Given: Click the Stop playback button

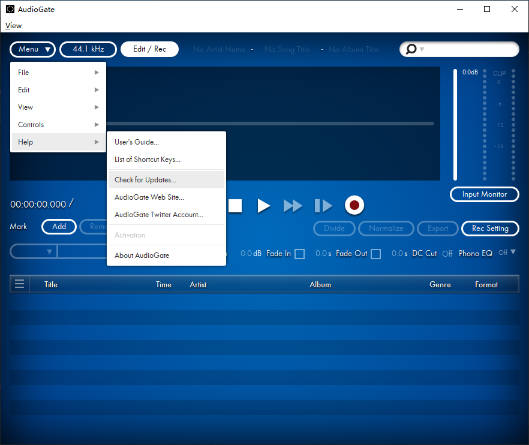Looking at the screenshot, I should (235, 205).
